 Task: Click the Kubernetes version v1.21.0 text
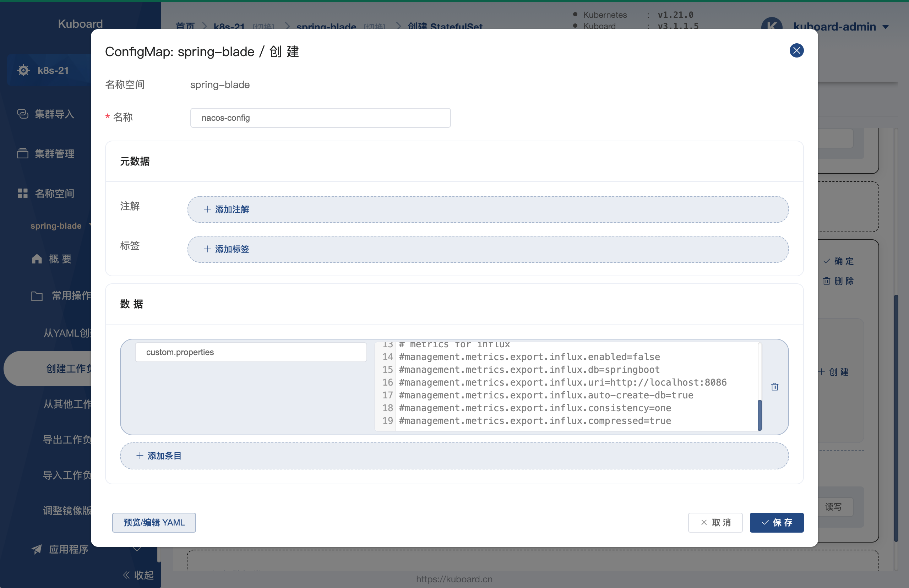pos(675,15)
